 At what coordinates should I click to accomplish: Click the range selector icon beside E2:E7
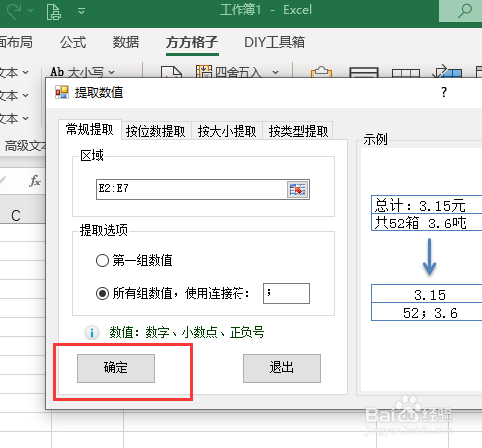coord(297,190)
